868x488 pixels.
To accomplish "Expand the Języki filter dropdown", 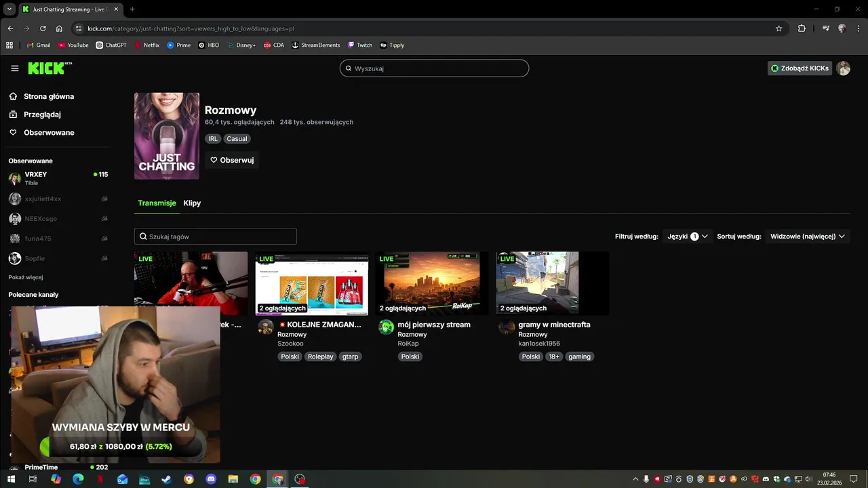I will 688,237.
